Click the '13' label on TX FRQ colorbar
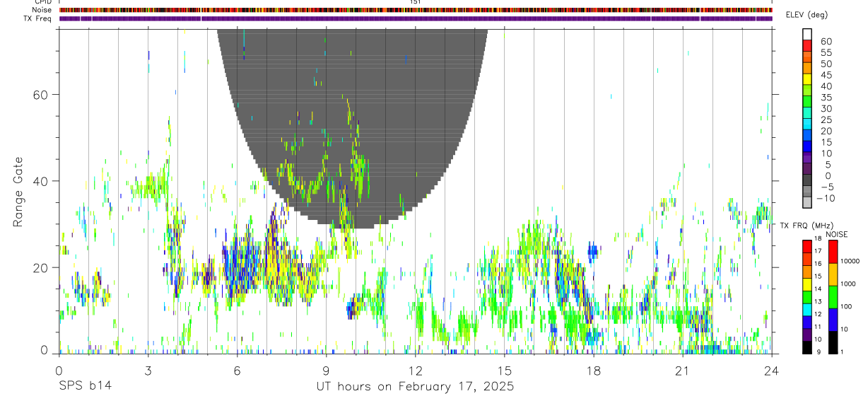The width and height of the screenshot is (868, 401). point(818,301)
